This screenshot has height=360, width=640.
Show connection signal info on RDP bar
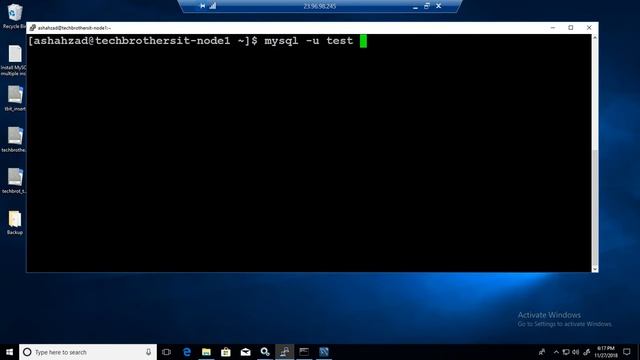[213, 6]
